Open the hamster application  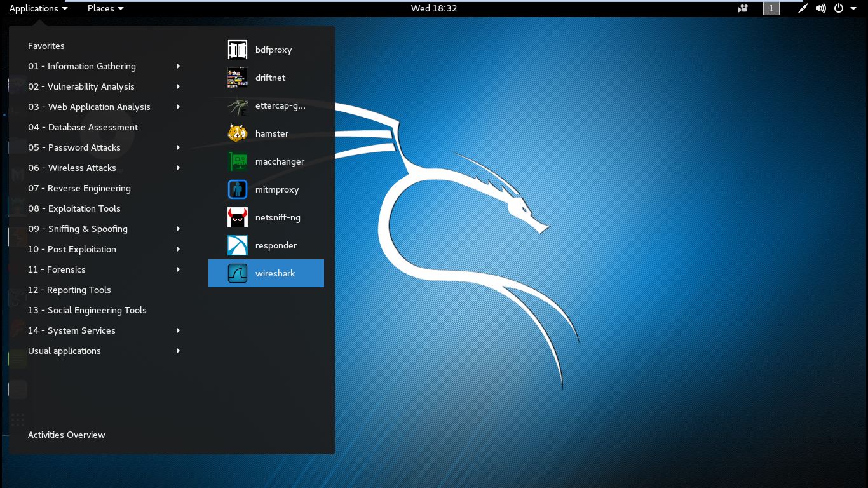(271, 133)
